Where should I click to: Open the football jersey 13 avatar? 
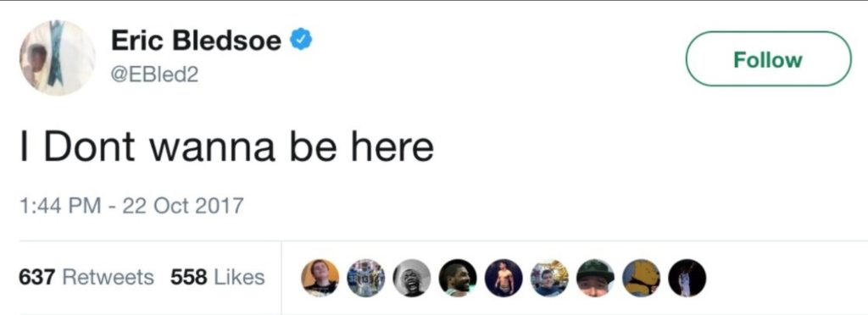pyautogui.click(x=366, y=278)
